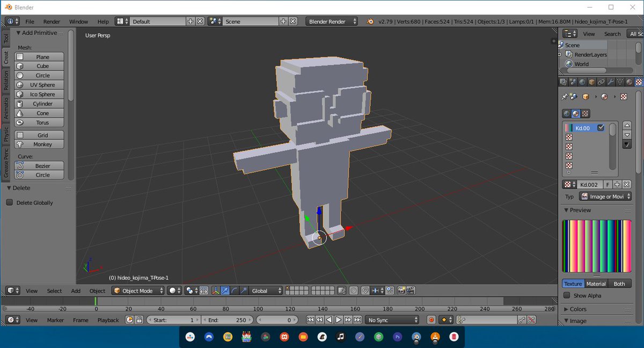
Task: Add new texture with plus icon
Action: (617, 184)
